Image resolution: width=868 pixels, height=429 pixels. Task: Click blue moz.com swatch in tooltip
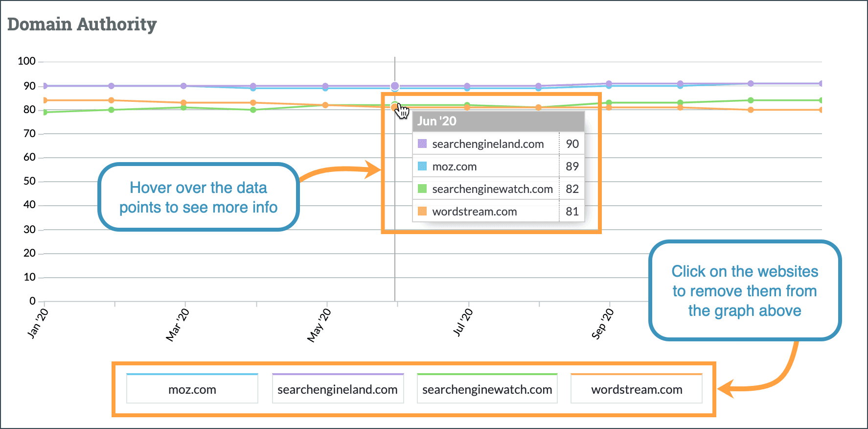tap(422, 167)
